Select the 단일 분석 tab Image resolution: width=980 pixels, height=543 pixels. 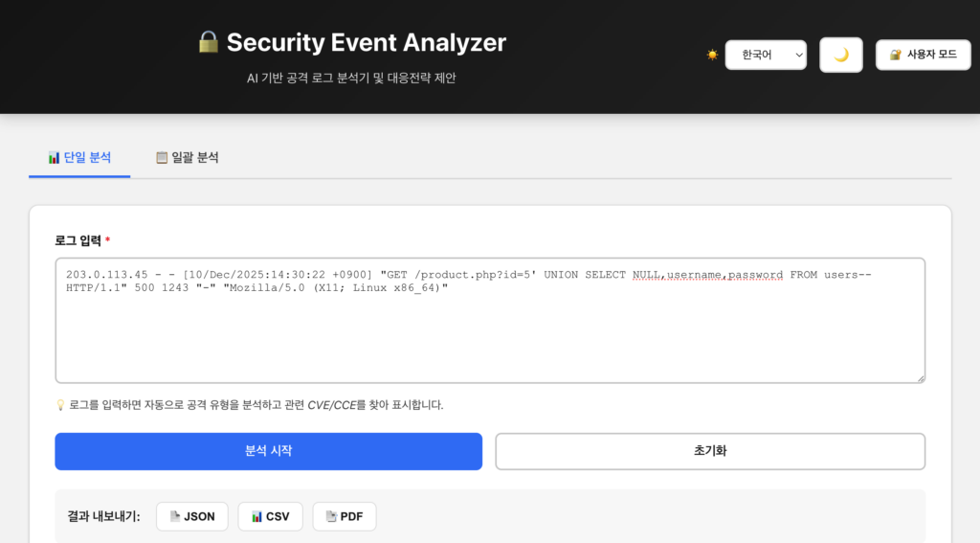click(79, 157)
